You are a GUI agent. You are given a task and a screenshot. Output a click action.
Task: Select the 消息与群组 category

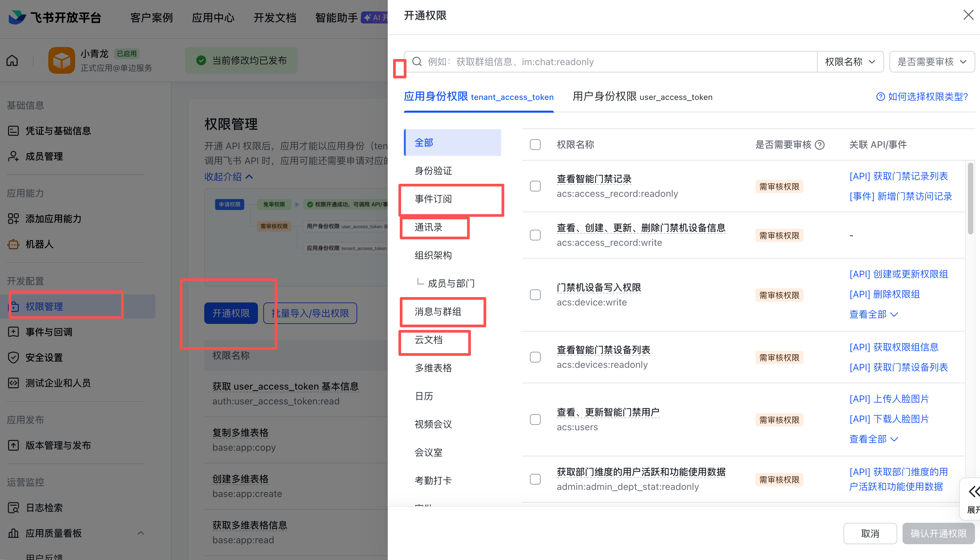tap(438, 312)
